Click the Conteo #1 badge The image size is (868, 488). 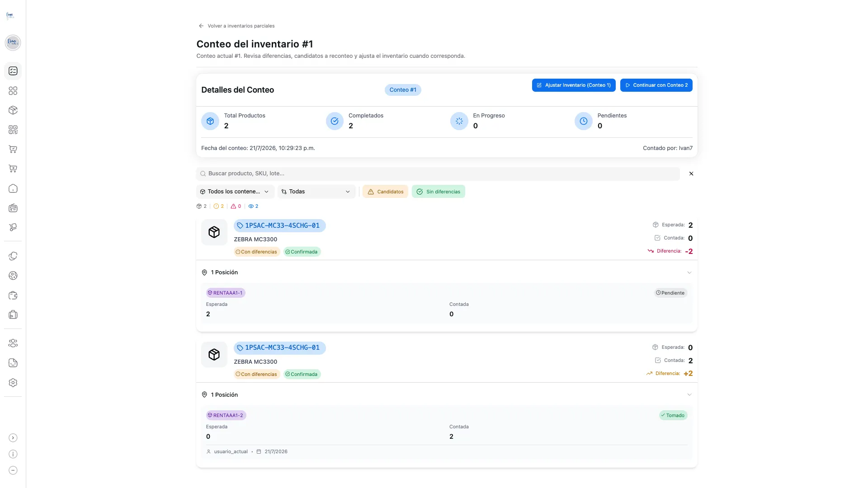[403, 90]
